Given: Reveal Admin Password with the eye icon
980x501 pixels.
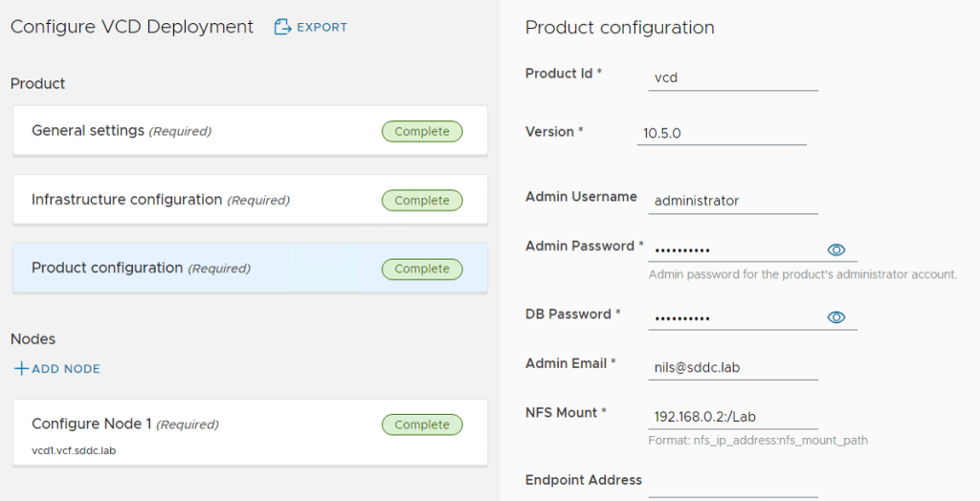Looking at the screenshot, I should 835,250.
